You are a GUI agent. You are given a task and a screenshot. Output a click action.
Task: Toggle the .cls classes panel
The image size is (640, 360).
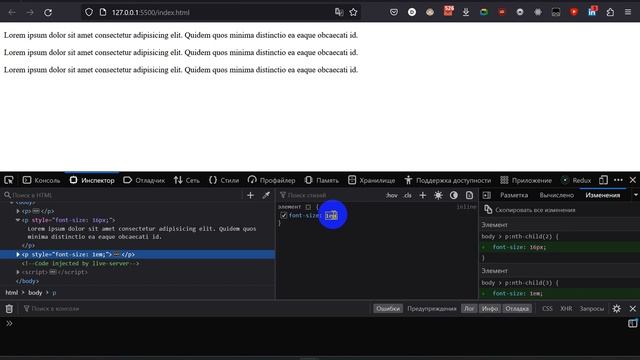pos(408,195)
